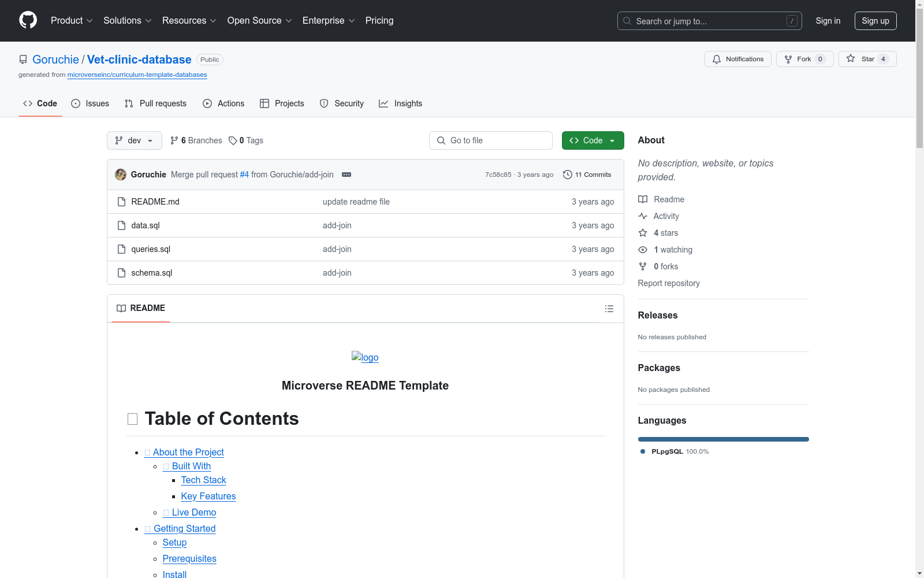This screenshot has width=924, height=578.
Task: View 0 Tags
Action: (246, 140)
